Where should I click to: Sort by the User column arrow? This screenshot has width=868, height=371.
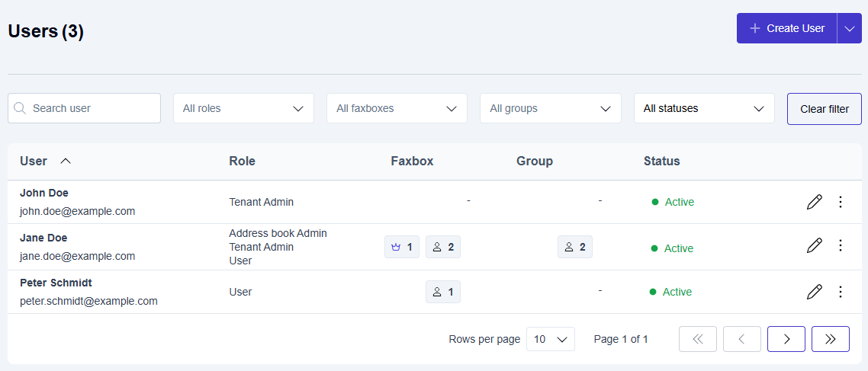[66, 162]
